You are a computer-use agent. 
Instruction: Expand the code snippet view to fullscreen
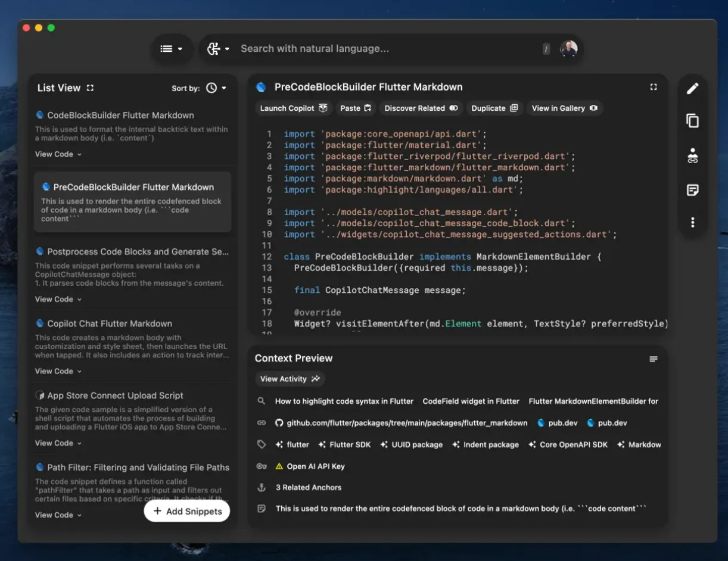coord(654,87)
